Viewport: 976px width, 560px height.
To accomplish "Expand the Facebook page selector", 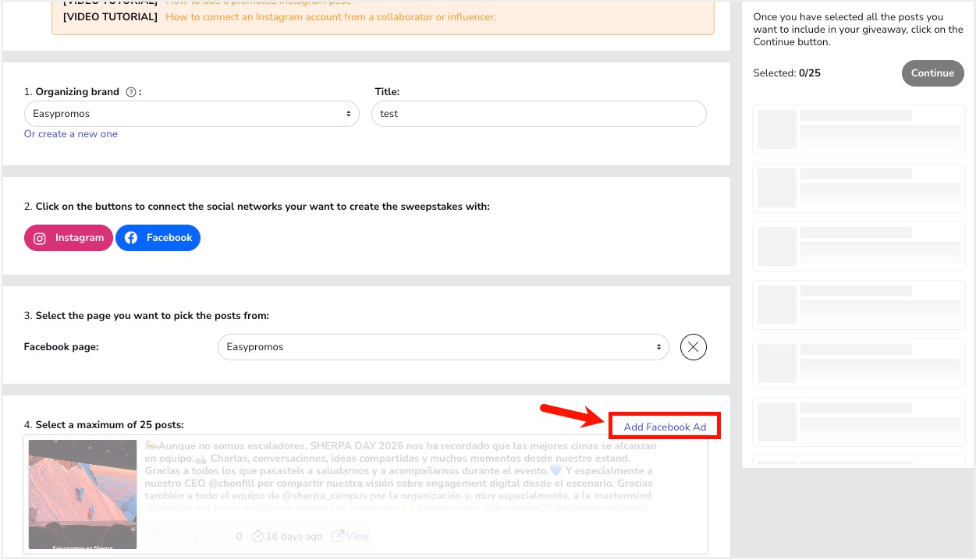I will 443,347.
